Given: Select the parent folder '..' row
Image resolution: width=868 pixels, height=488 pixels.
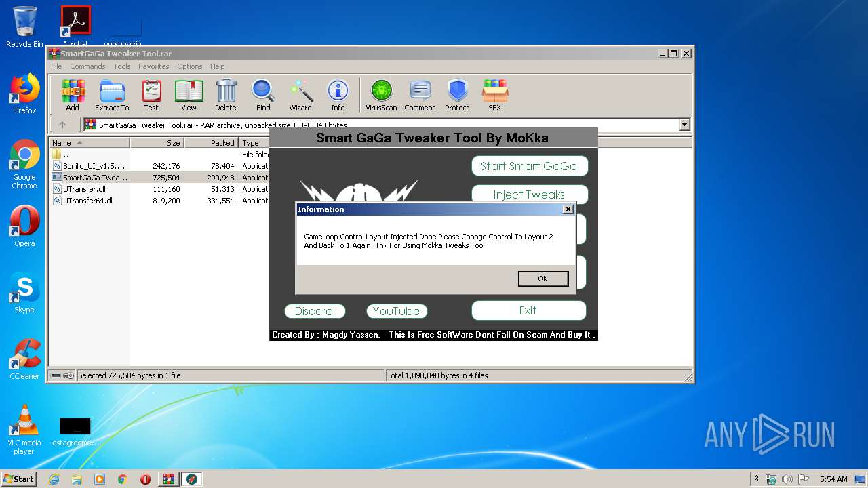Looking at the screenshot, I should 159,155.
